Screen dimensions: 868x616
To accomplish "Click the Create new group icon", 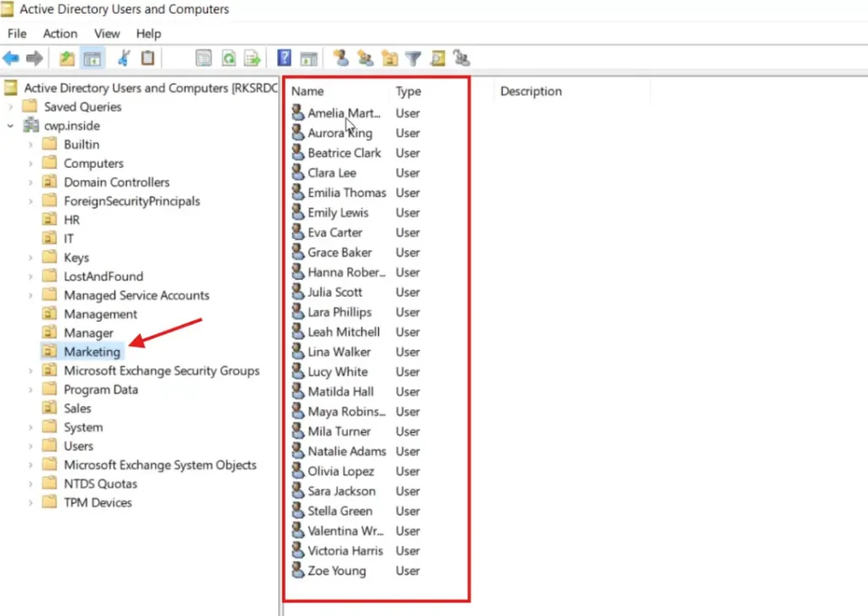I will click(x=365, y=58).
